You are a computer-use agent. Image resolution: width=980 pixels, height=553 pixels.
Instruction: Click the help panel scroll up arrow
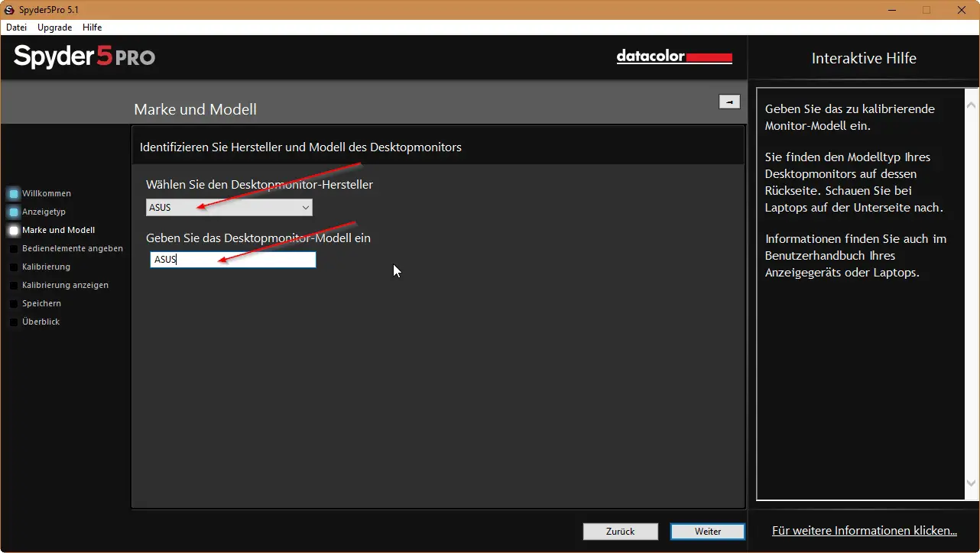point(972,105)
